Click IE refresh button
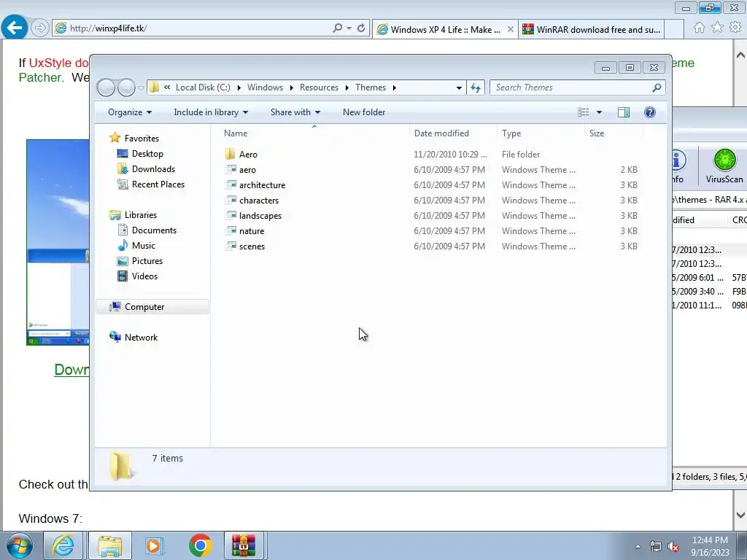 point(361,28)
